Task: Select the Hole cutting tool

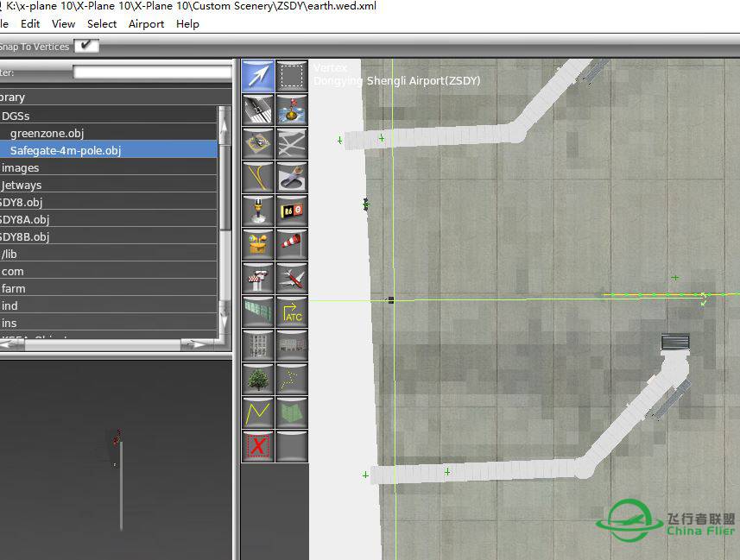Action: coord(292,177)
